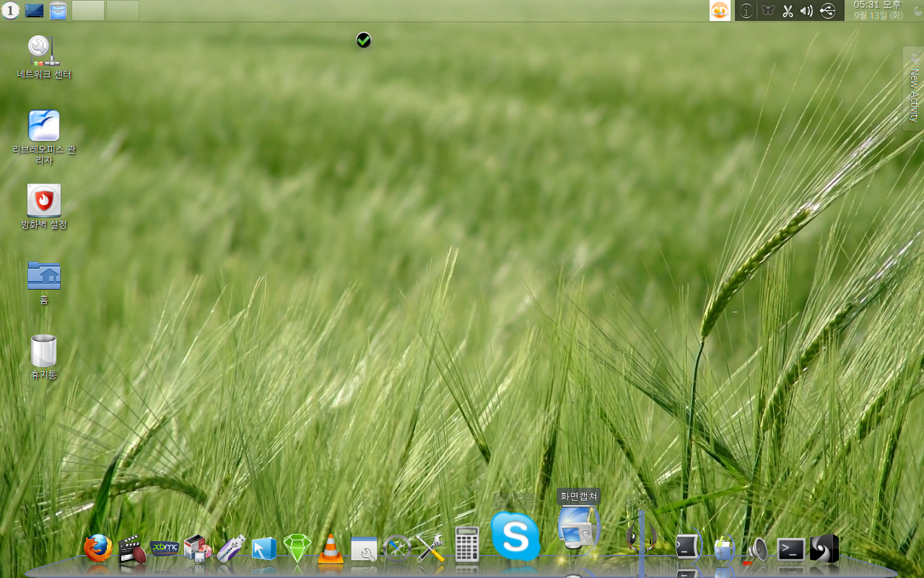Open the clock showing 05:31 오후
Screen dimensions: 924x578
(878, 10)
